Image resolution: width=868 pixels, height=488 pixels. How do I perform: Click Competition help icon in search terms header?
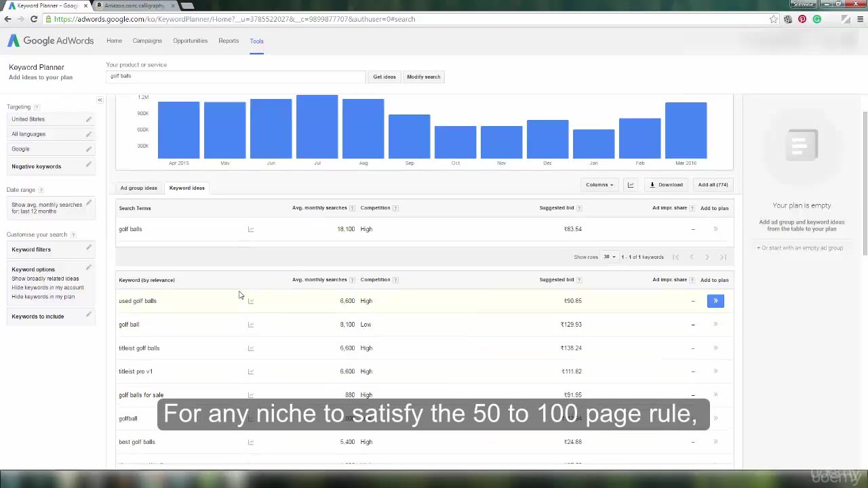395,208
